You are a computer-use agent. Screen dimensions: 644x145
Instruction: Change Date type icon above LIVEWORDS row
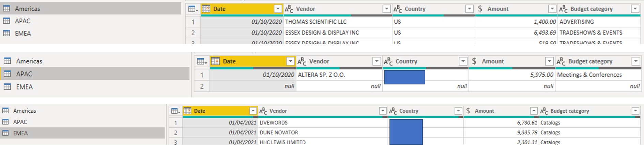pos(187,111)
